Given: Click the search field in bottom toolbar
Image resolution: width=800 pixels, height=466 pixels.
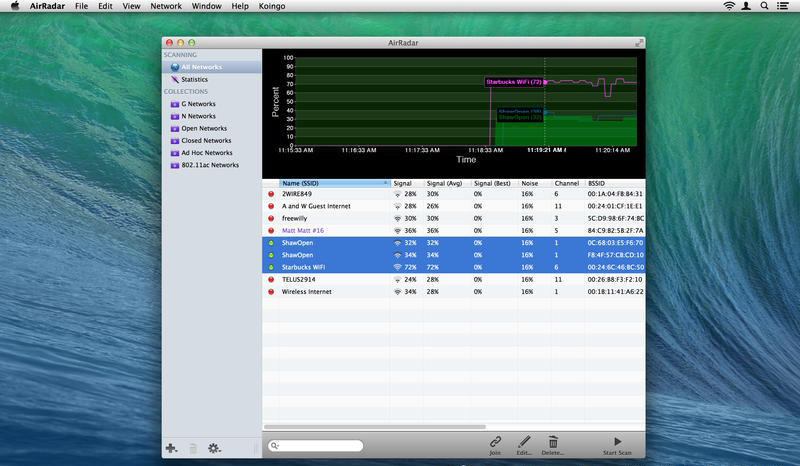Looking at the screenshot, I should coord(320,446).
